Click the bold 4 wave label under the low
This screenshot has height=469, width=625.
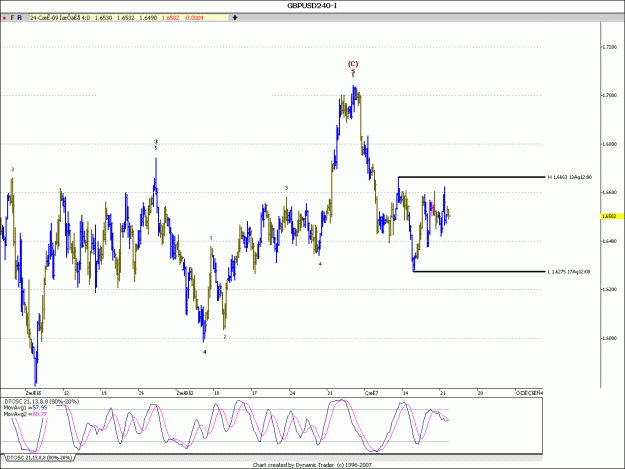coord(205,352)
